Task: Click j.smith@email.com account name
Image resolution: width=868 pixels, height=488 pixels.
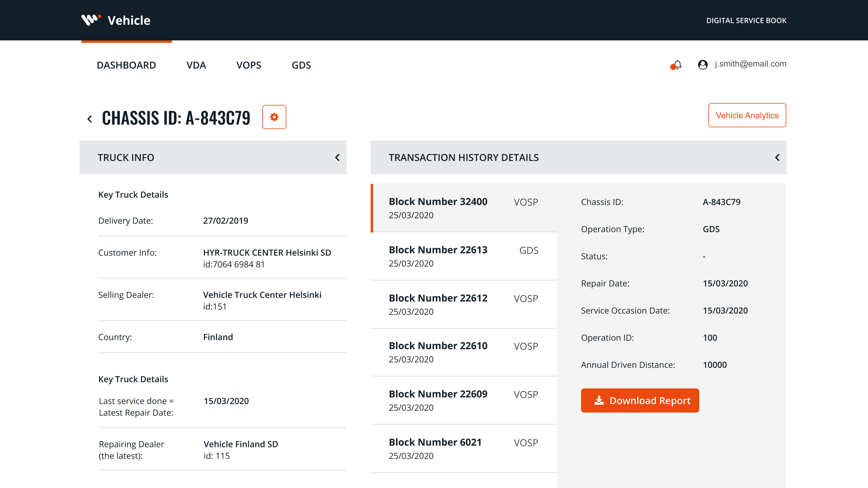Action: 750,64
